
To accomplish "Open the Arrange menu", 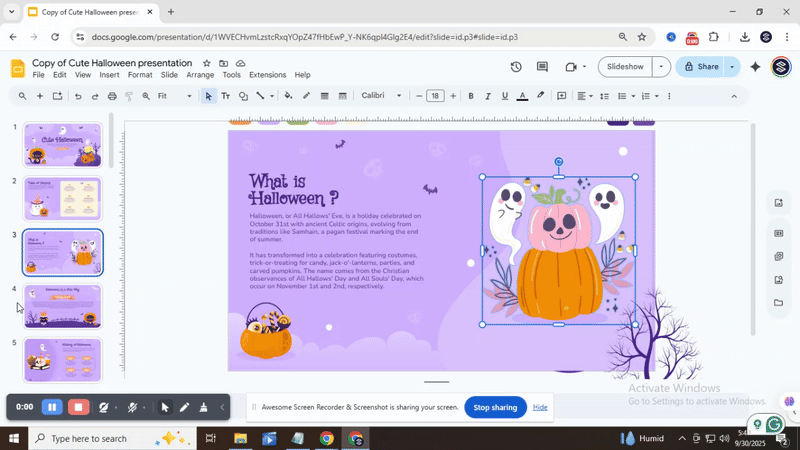I will point(200,75).
